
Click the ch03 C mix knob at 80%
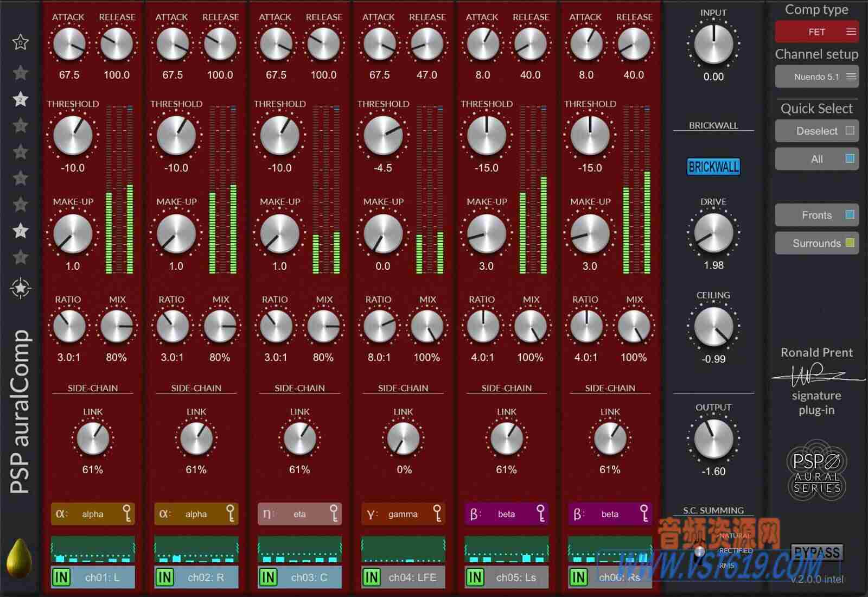(323, 326)
